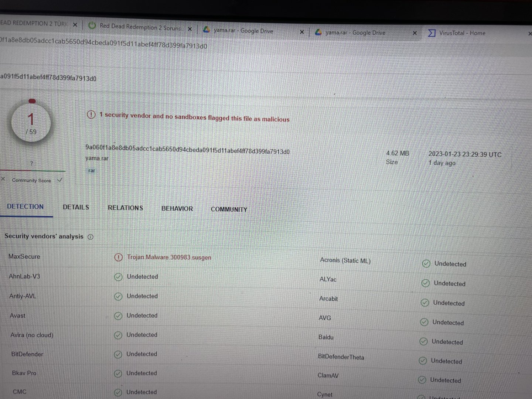532x399 pixels.
Task: Click the green check icon in the CMC row
Action: coord(118,392)
